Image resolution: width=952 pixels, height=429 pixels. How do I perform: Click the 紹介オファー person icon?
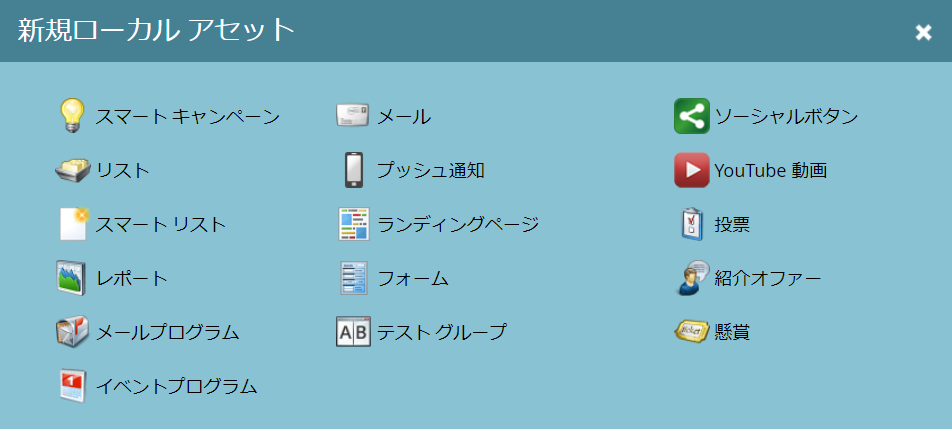coord(692,278)
